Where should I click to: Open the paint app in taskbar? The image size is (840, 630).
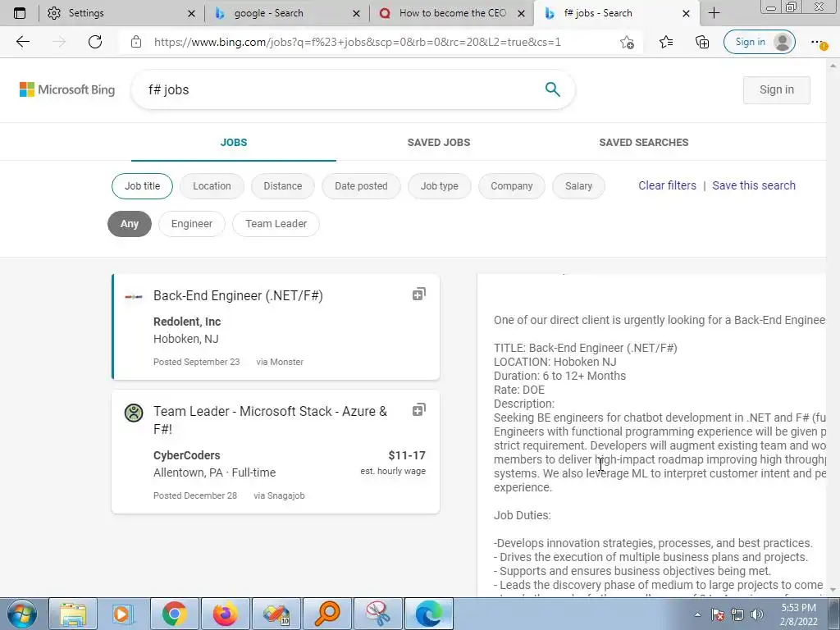point(276,614)
